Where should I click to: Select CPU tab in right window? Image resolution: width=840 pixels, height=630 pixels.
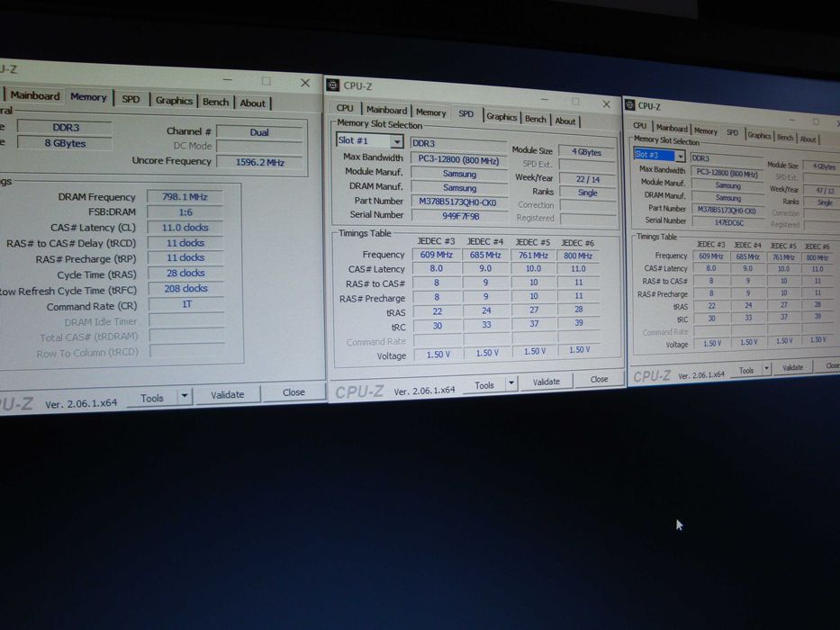pyautogui.click(x=639, y=125)
